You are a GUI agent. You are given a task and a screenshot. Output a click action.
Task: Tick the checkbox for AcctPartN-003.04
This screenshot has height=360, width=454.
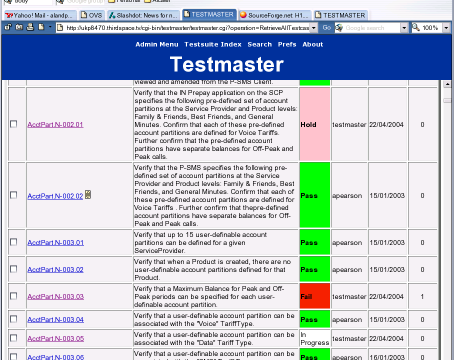pos(14,319)
